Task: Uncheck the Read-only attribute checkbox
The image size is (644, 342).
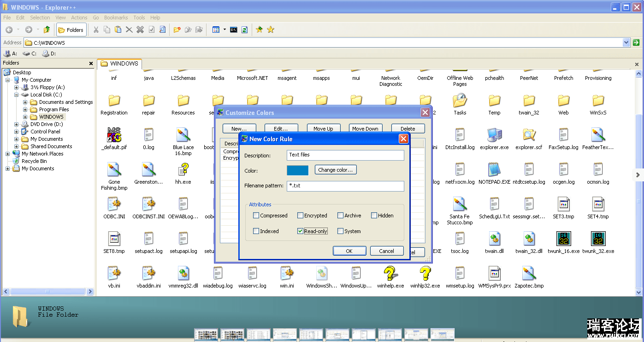Action: point(301,231)
